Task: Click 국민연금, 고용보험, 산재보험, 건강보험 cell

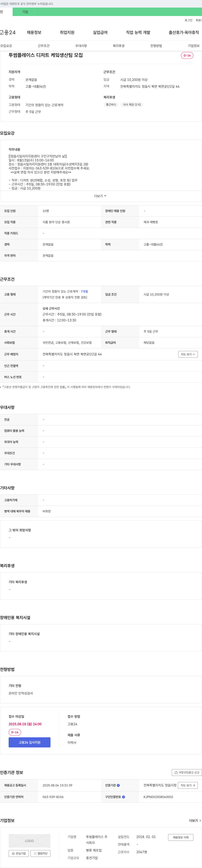Action: click(x=67, y=343)
